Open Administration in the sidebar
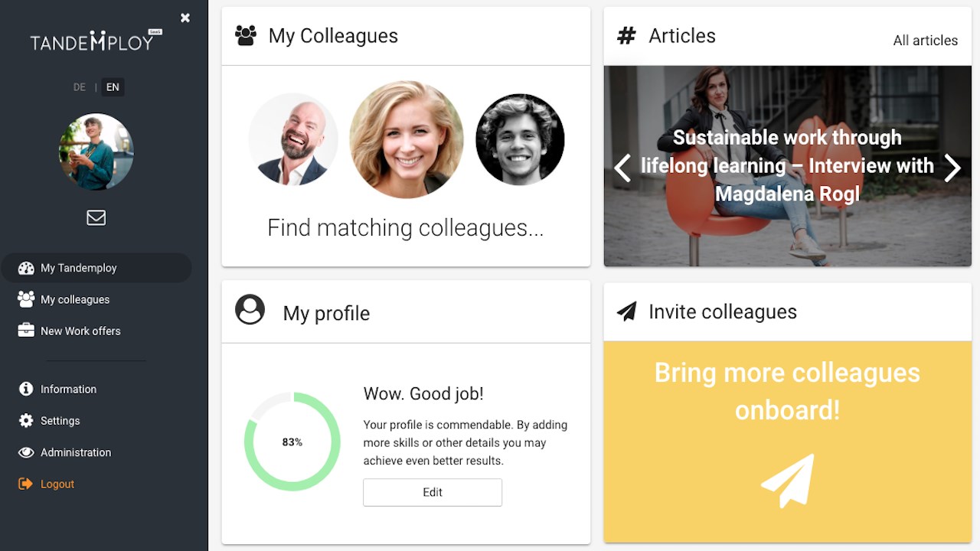Image resolution: width=980 pixels, height=551 pixels. point(76,452)
